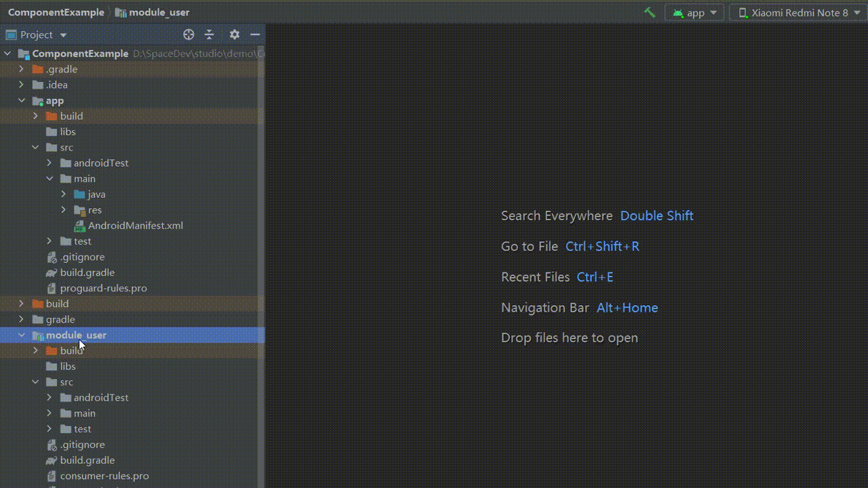The height and width of the screenshot is (488, 868).
Task: Select consumer-rules.pro text in tree
Action: tap(104, 476)
